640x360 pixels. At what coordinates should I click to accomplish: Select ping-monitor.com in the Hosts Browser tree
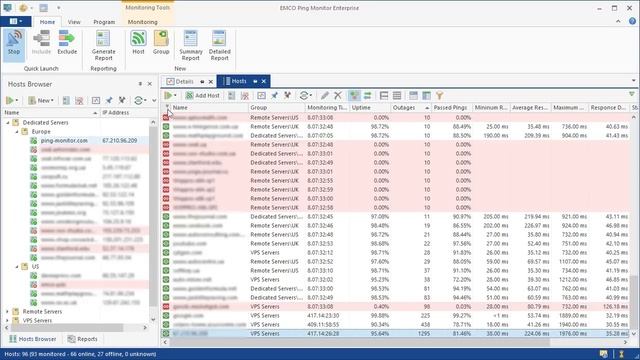point(64,140)
